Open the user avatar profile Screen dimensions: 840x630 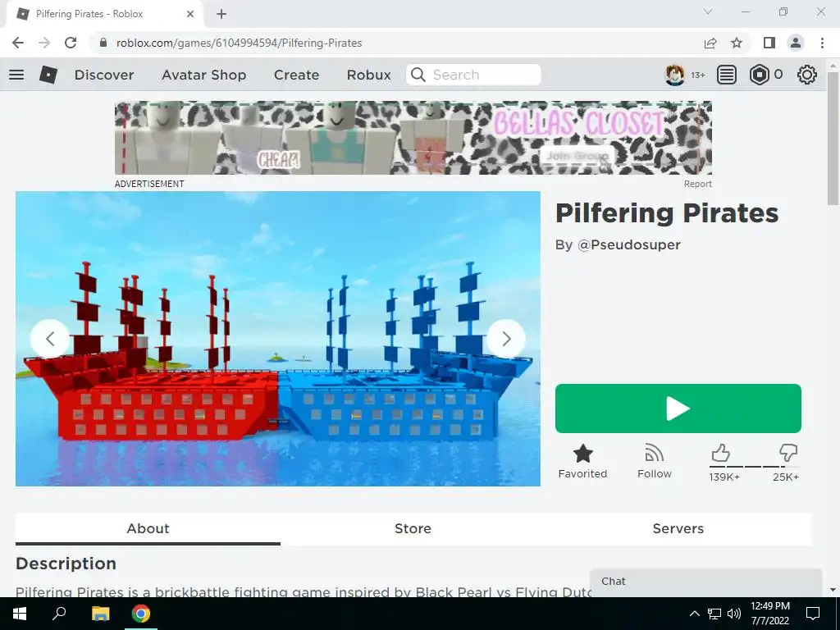[674, 75]
